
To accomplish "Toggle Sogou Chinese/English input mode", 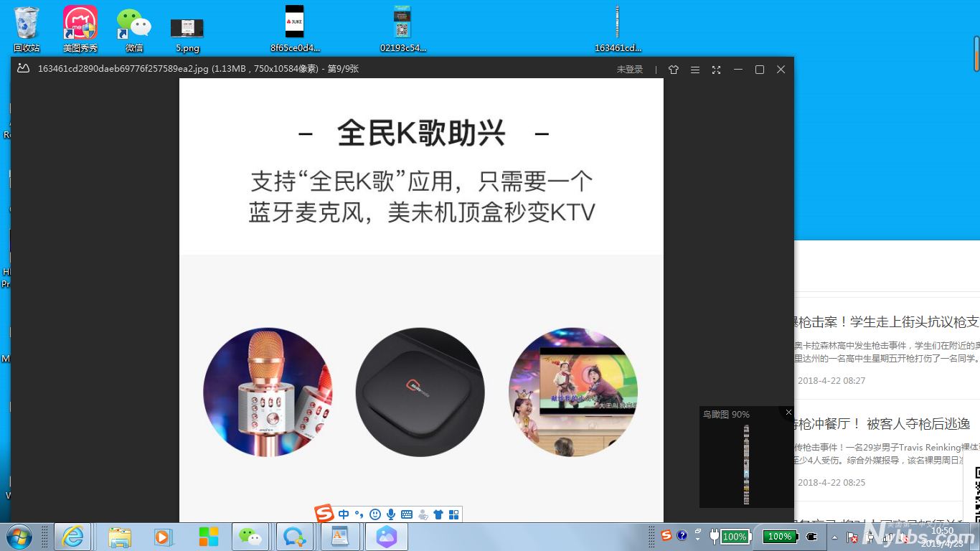I will coord(344,514).
